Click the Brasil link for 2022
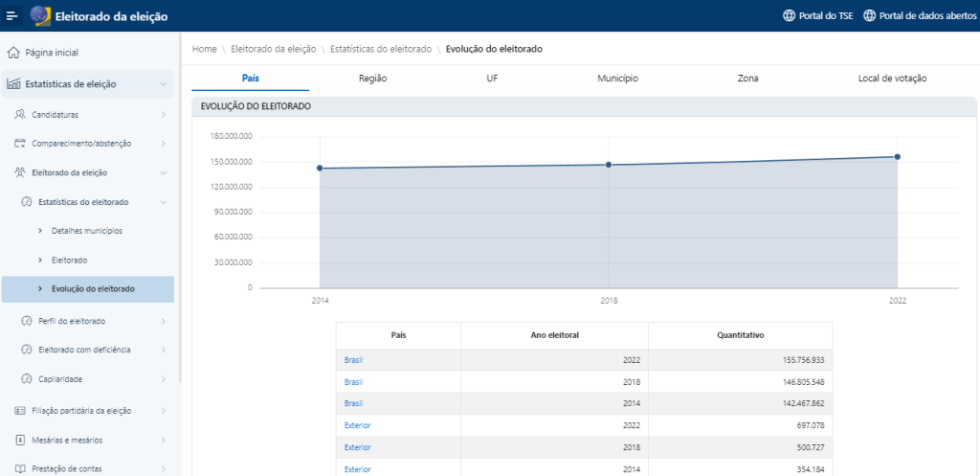This screenshot has height=476, width=980. point(353,360)
